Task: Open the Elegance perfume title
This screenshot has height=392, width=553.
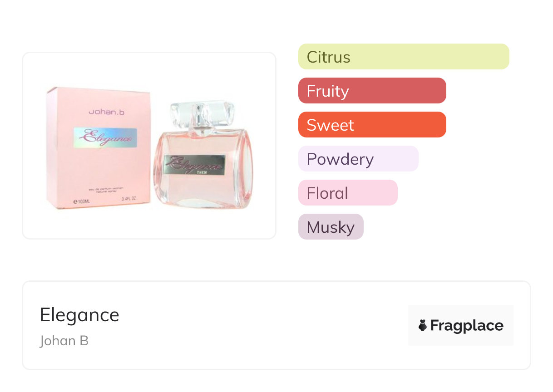Action: tap(79, 314)
